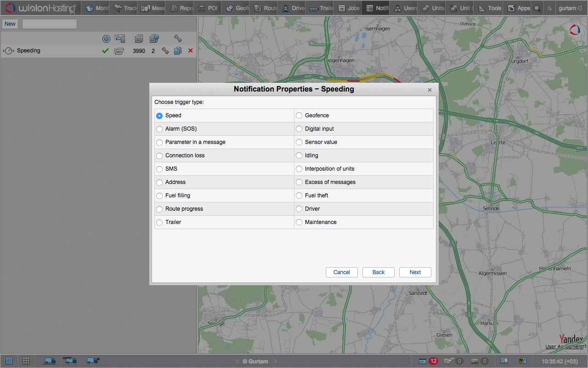Delete the Speeding notification with red X
Screen dimensions: 588x368
(191, 51)
